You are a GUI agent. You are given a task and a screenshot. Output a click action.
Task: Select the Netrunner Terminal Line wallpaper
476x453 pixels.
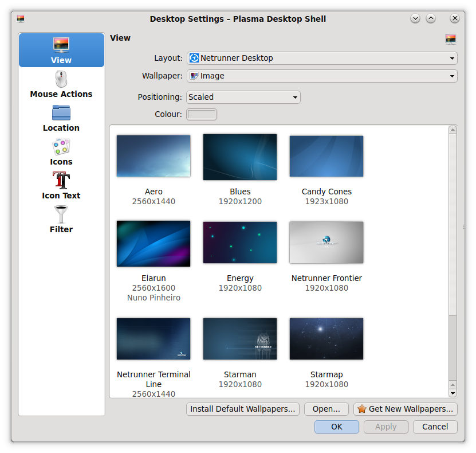pos(154,339)
